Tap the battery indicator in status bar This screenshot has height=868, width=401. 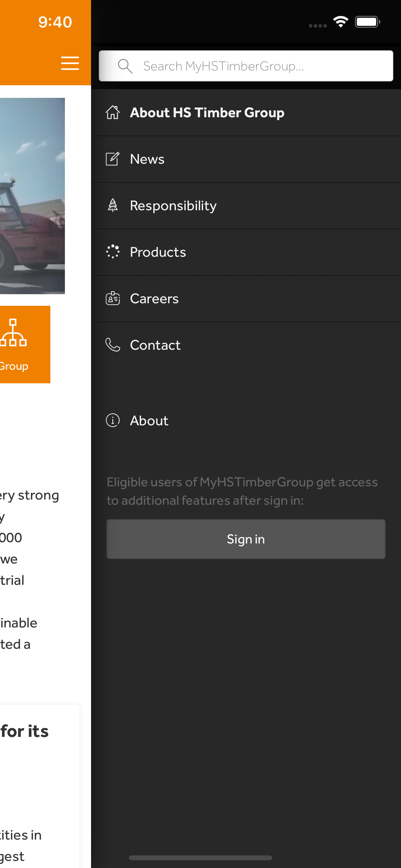(x=368, y=22)
